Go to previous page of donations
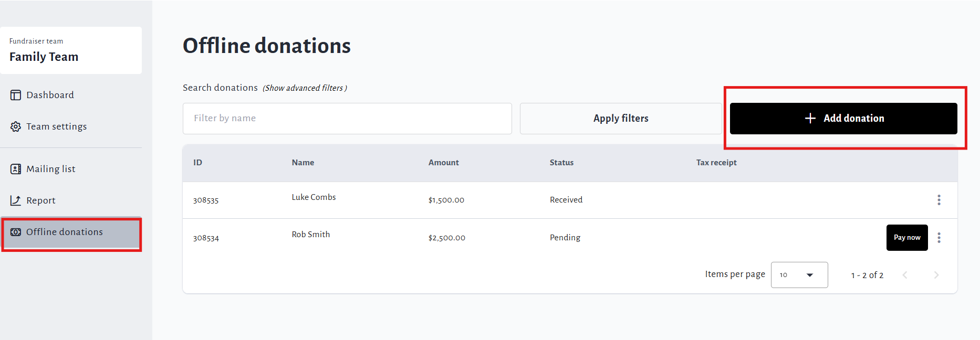Viewport: 980px width, 340px height. point(904,275)
